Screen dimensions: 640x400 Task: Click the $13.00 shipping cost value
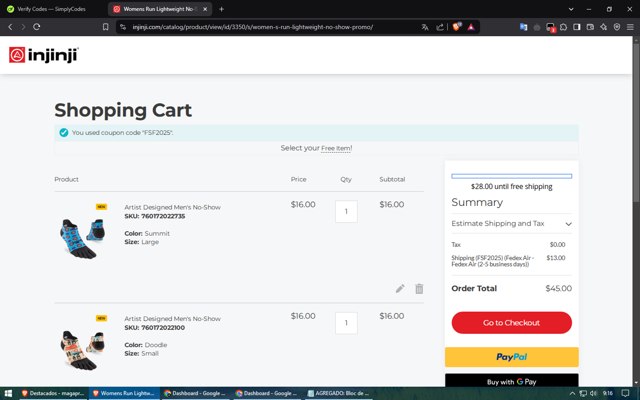pyautogui.click(x=556, y=258)
